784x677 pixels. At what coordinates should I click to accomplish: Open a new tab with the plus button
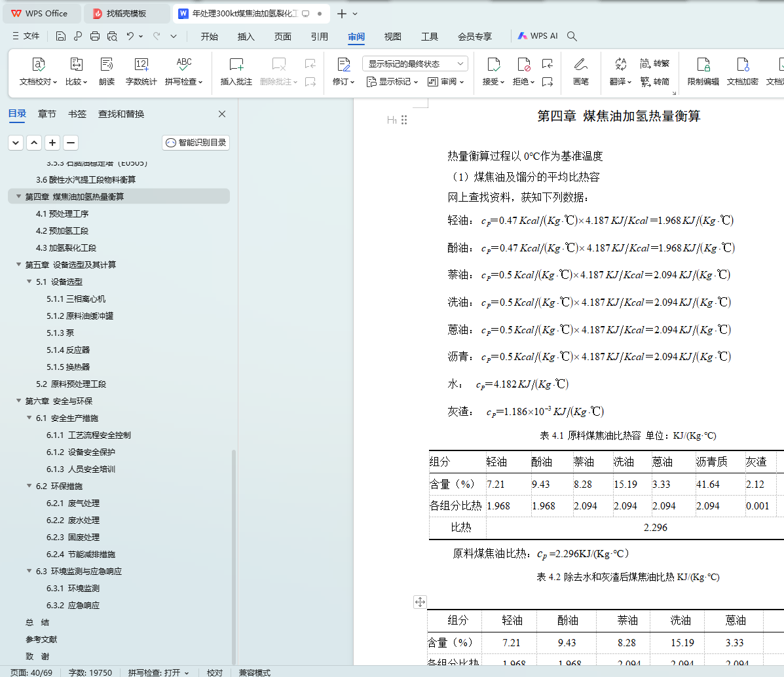pos(341,14)
